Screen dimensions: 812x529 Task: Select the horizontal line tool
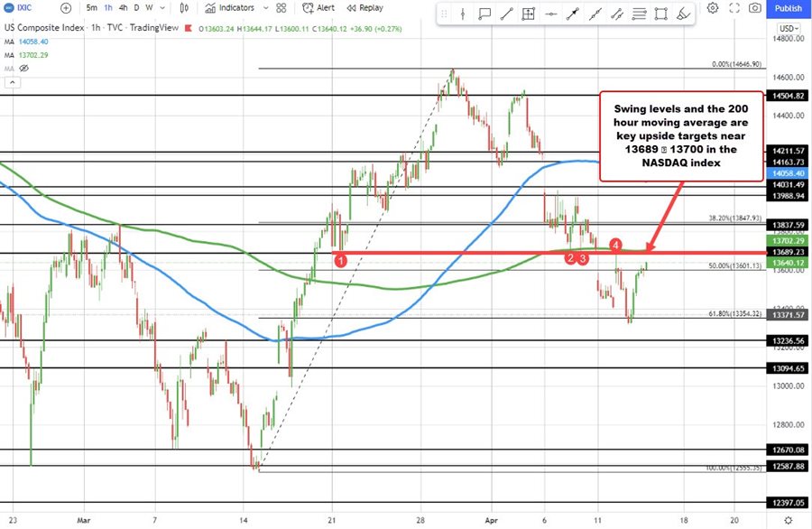tap(550, 14)
